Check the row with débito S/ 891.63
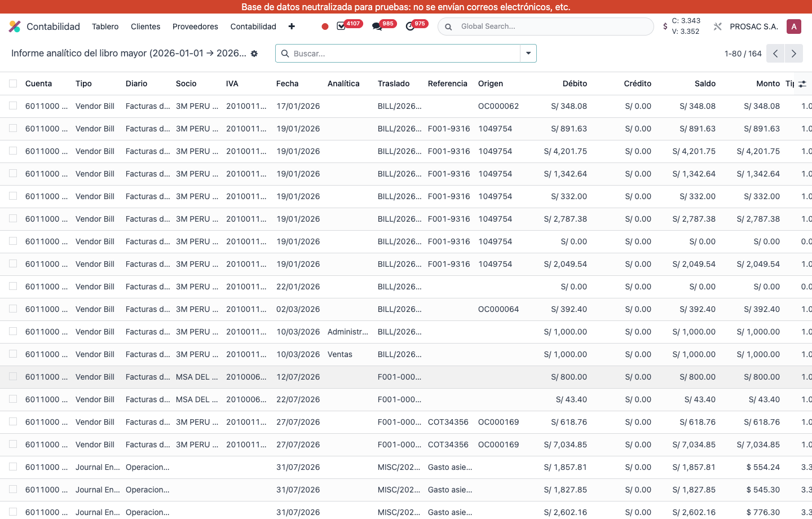Viewport: 812px width, 519px height. [13, 129]
